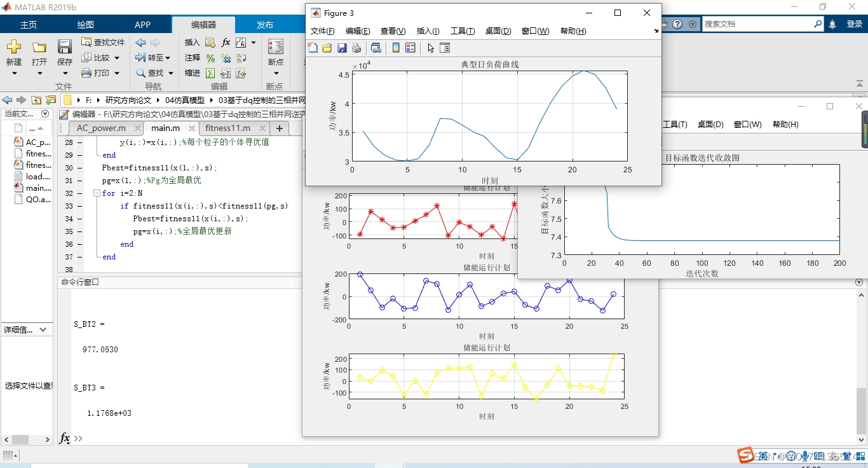Click the 新建 (New) plus icon
Screen dimensions: 868x468
click(x=13, y=47)
